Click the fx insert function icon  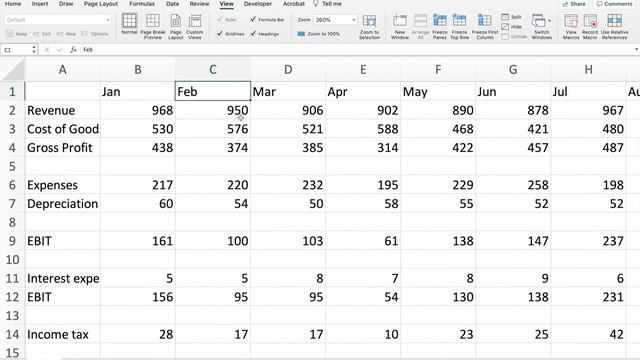[x=73, y=49]
